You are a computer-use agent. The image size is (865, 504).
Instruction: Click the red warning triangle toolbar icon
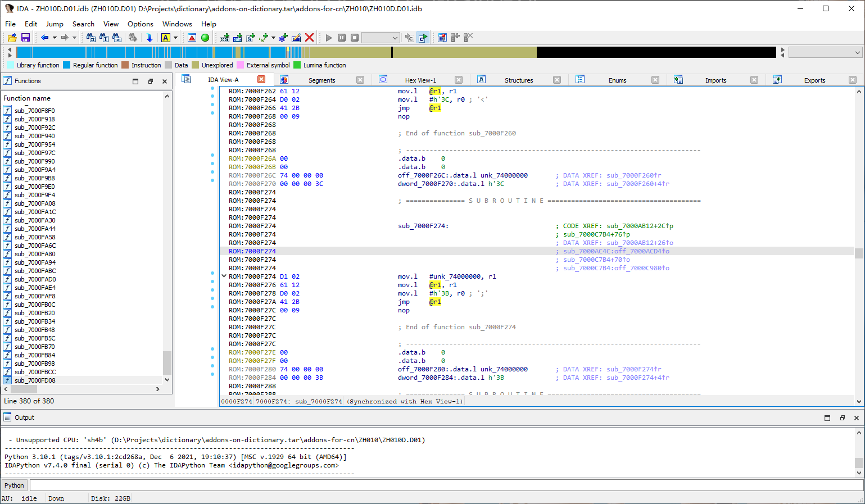192,38
